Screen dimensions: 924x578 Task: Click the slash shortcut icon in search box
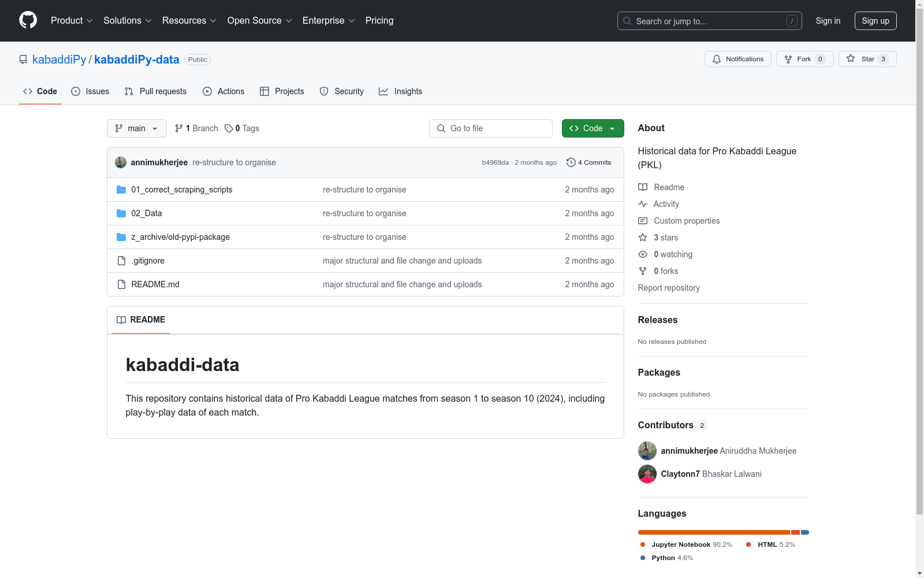[792, 21]
